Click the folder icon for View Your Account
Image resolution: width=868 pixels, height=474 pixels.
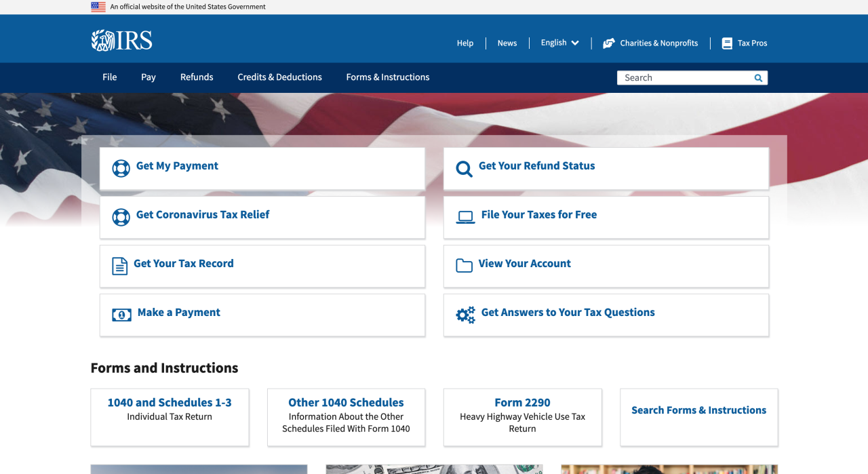pos(464,266)
